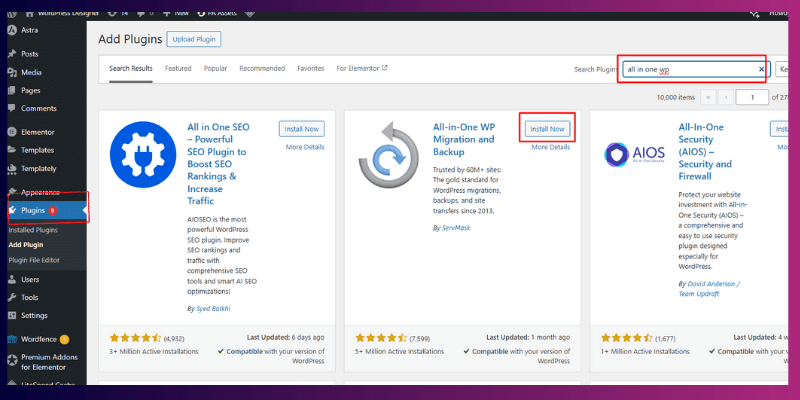
Task: Focus the Search Plugins input field
Action: coord(696,69)
